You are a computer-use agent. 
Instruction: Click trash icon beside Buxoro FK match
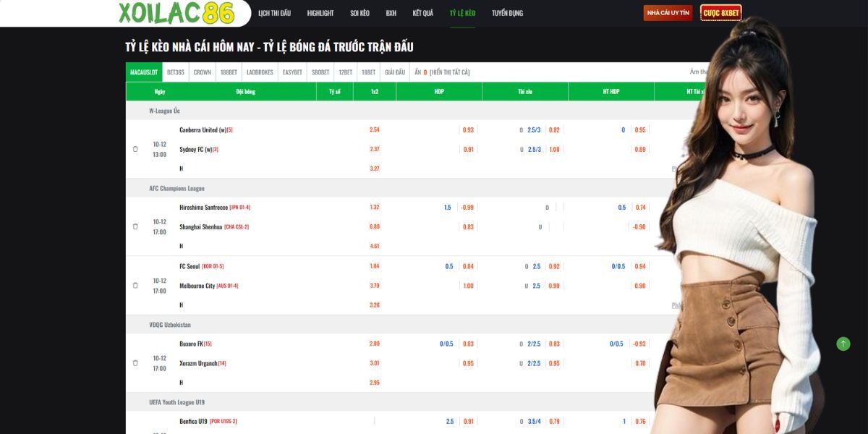pyautogui.click(x=135, y=363)
